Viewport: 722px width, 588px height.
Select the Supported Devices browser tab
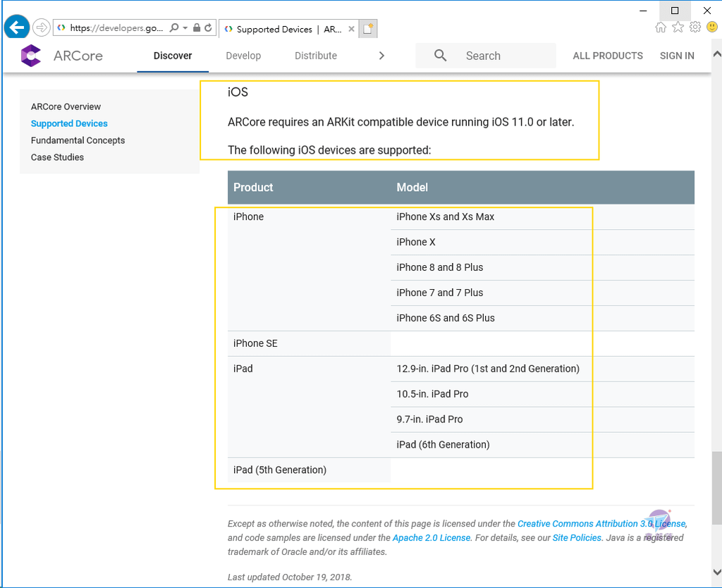tap(289, 29)
